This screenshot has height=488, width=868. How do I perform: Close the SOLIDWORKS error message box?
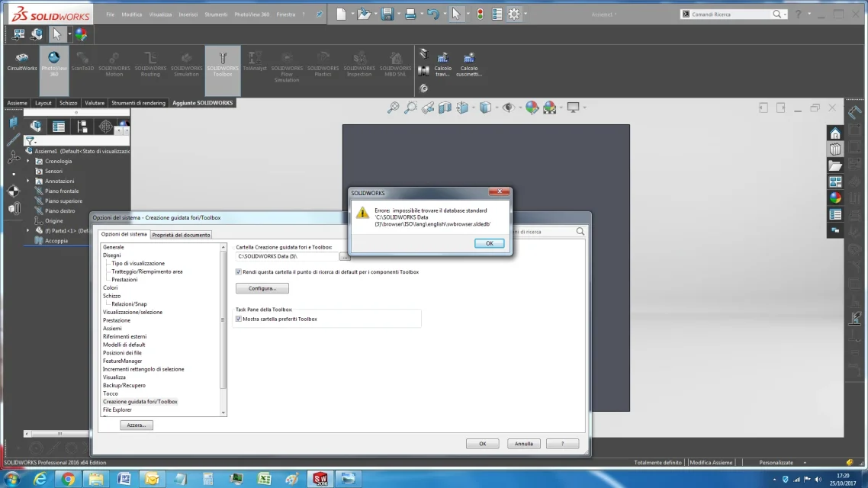tap(500, 191)
